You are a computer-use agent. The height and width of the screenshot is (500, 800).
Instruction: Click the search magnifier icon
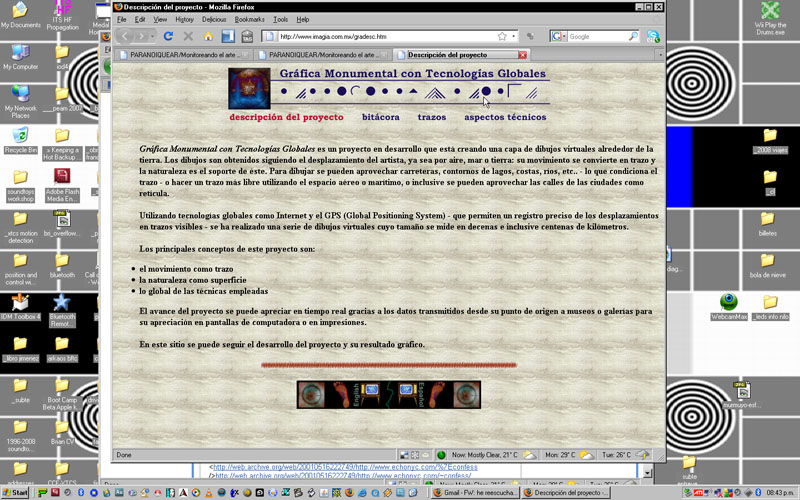click(634, 36)
